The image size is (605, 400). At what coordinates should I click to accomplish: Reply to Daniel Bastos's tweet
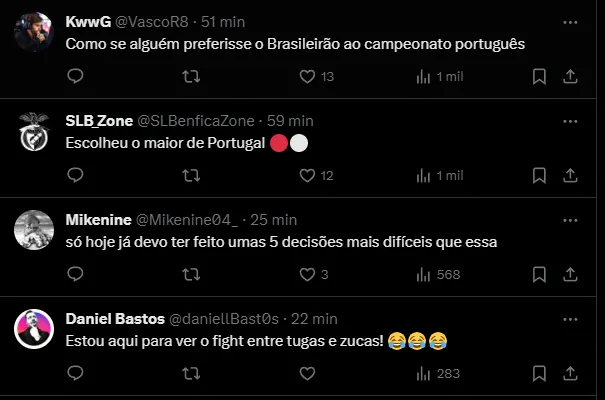[75, 373]
